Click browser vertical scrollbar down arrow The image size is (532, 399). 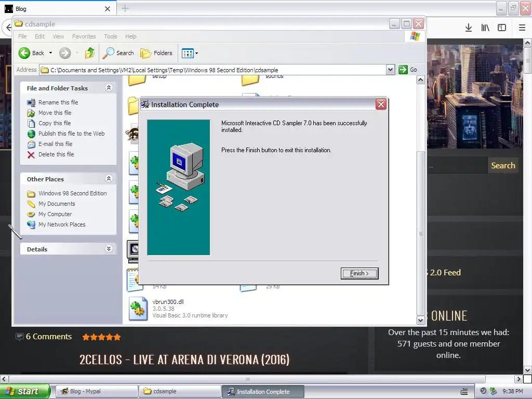528,370
